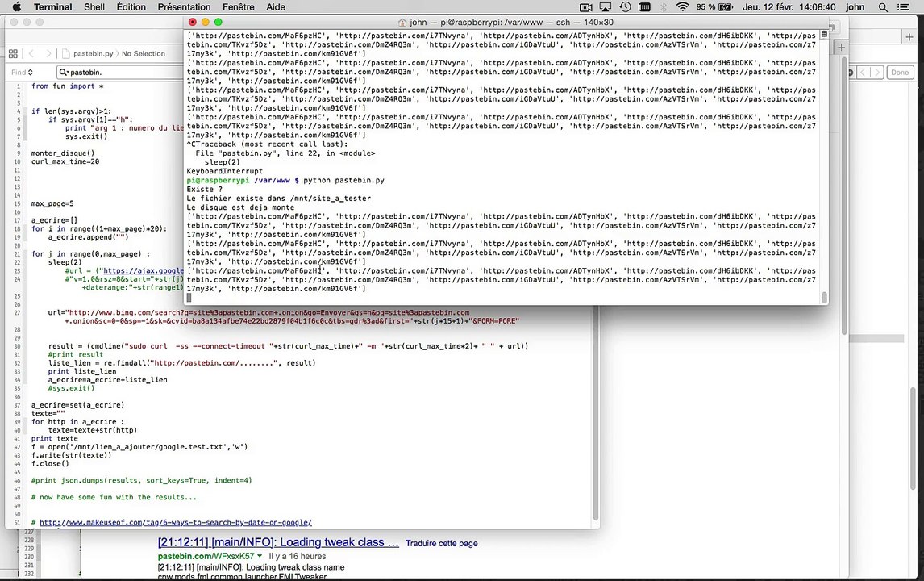Go forward with the editor's right chevron
Viewport: 924px width, 581px height.
tap(48, 54)
